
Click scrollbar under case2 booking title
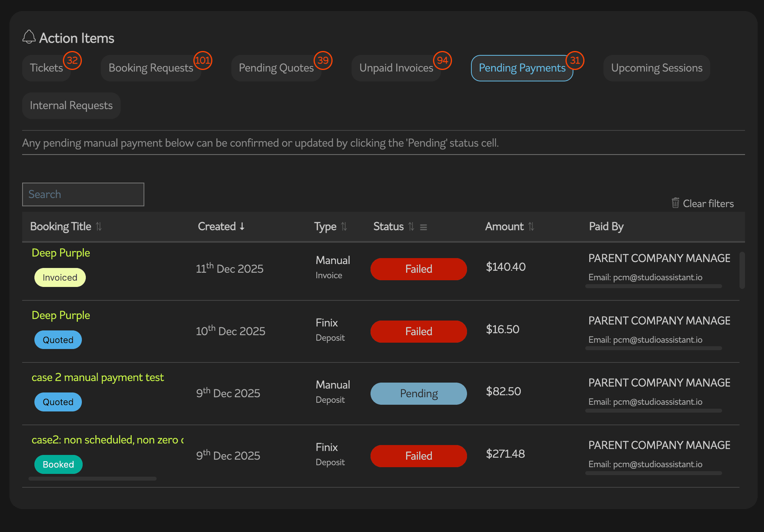[93, 479]
